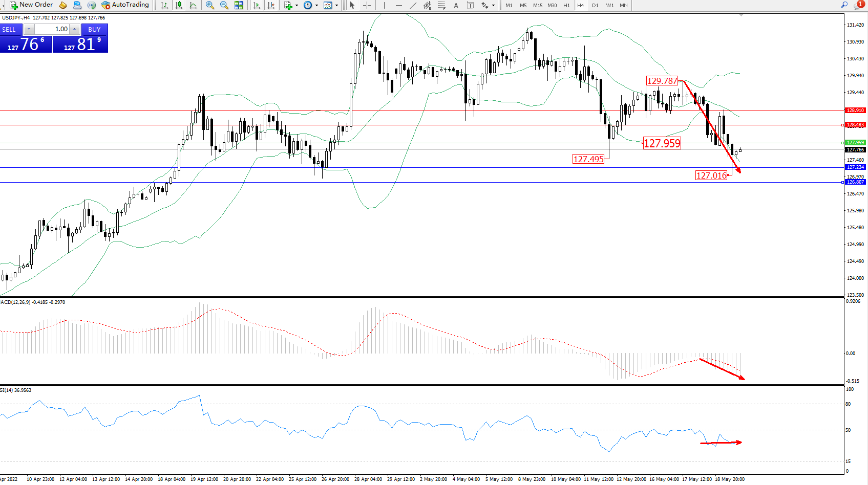Screen dimensions: 868x485
Task: Select the trendline drawing tool
Action: click(x=413, y=5)
